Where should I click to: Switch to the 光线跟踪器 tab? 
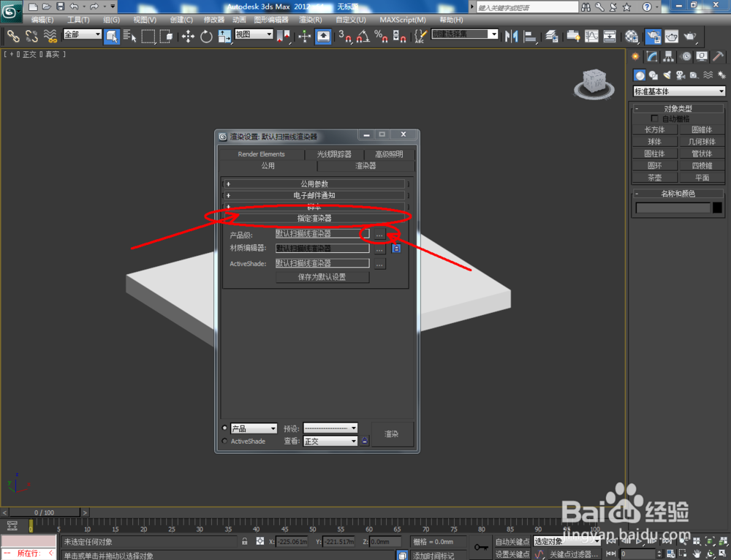click(x=334, y=154)
